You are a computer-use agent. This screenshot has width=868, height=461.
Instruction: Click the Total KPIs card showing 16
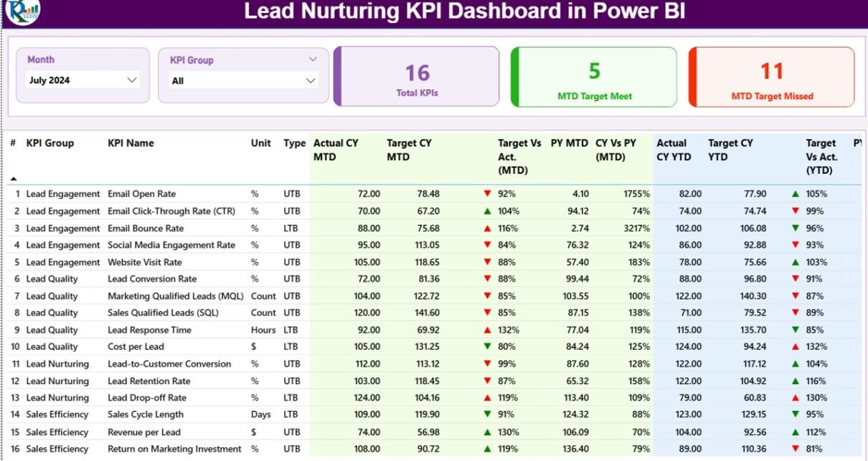(417, 77)
